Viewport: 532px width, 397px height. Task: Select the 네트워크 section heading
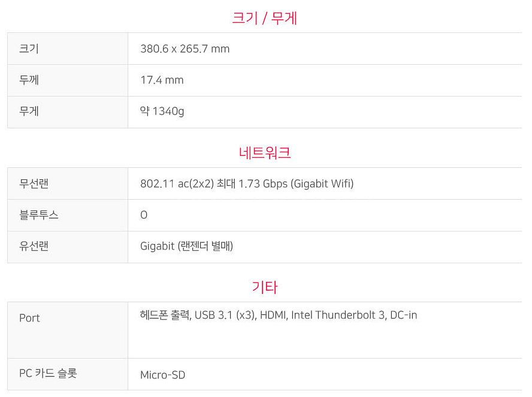click(265, 152)
